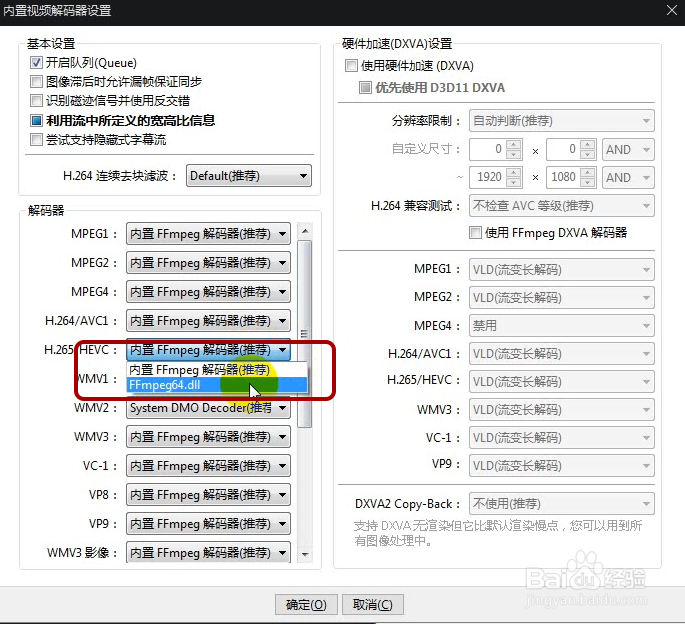Image resolution: width=685 pixels, height=624 pixels.
Task: Select 内置 FFmpeg 解码器(推荐) list option
Action: click(x=217, y=370)
